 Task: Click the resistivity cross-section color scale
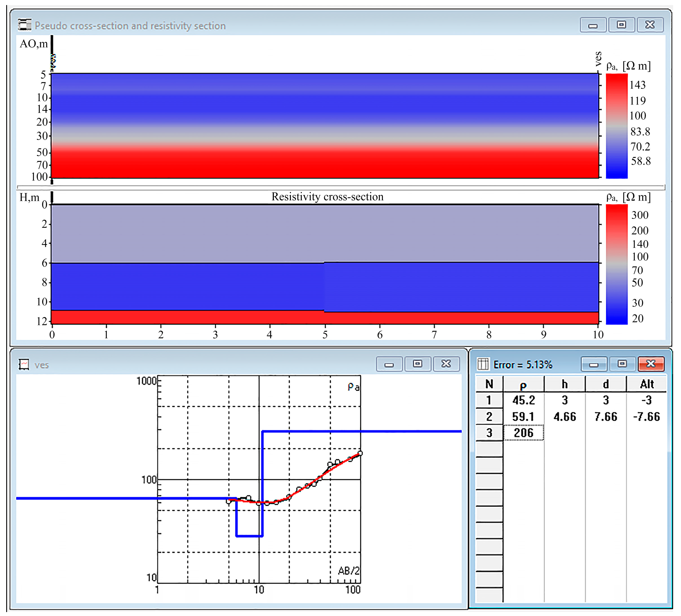pos(617,264)
